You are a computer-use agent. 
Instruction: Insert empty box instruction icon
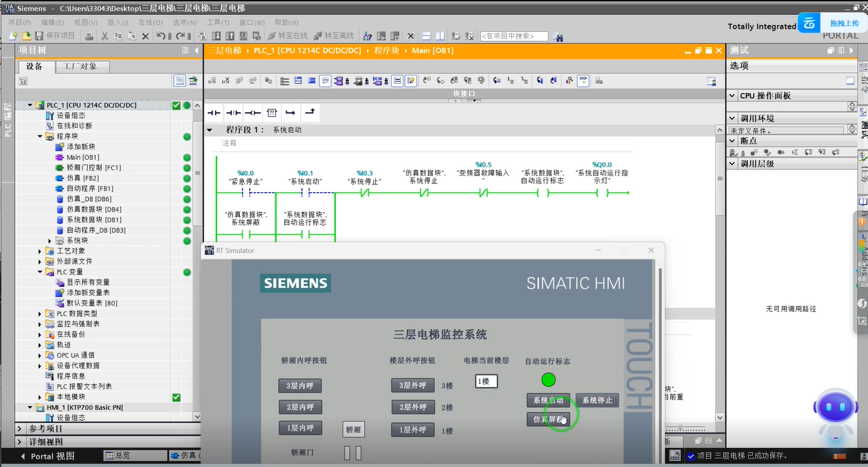pos(271,112)
